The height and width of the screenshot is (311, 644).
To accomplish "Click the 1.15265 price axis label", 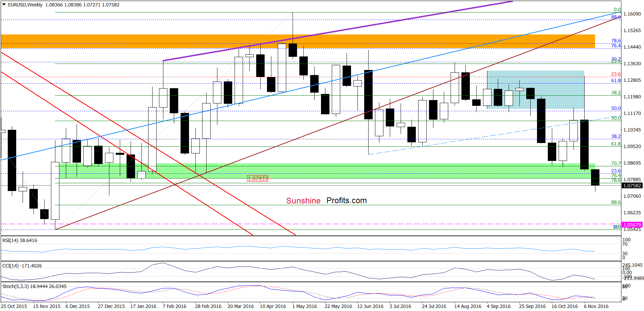I will point(632,30).
